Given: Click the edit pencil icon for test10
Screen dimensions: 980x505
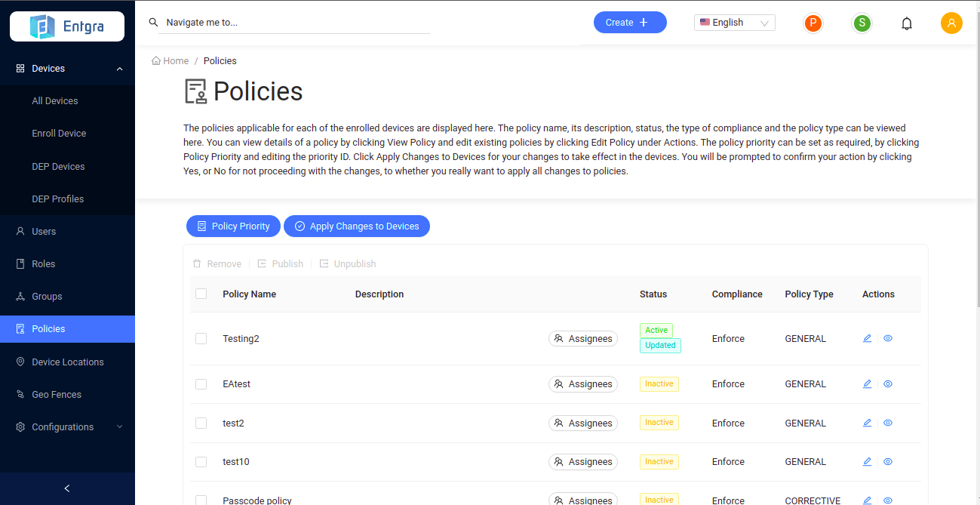Looking at the screenshot, I should tap(867, 462).
